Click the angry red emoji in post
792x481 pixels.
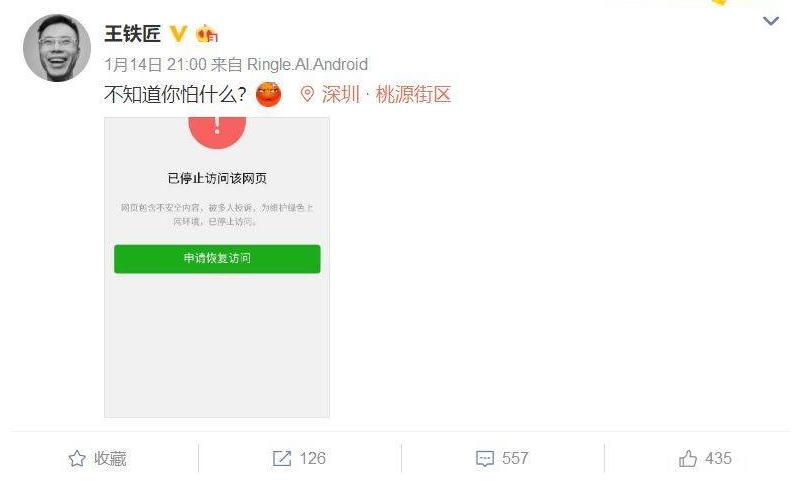coord(268,94)
